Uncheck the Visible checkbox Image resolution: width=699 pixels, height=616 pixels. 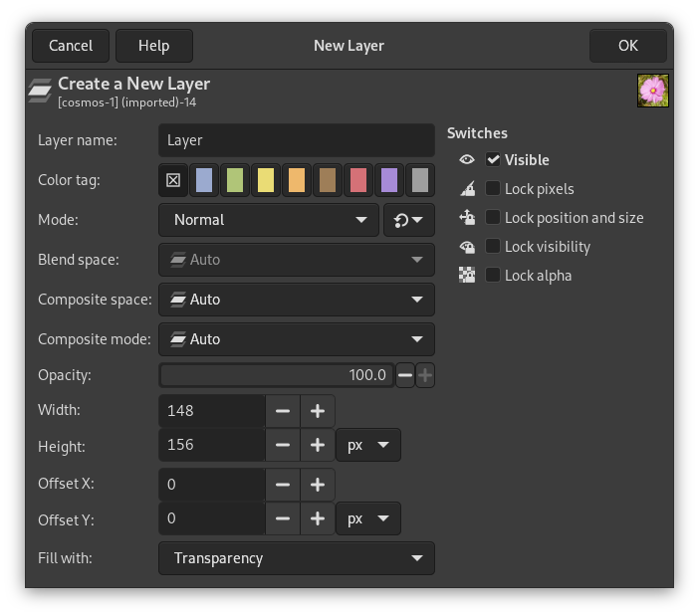pos(493,160)
